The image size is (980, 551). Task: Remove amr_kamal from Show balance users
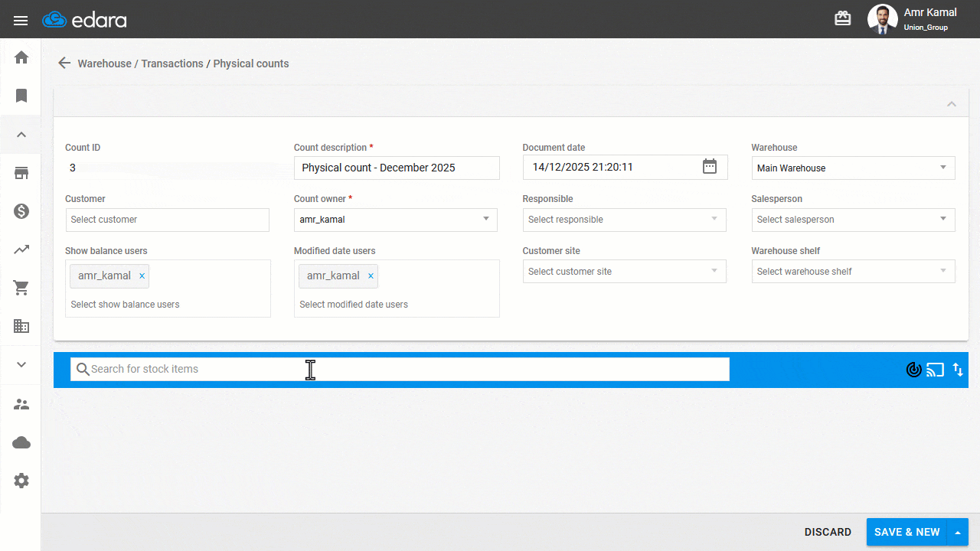tap(142, 276)
